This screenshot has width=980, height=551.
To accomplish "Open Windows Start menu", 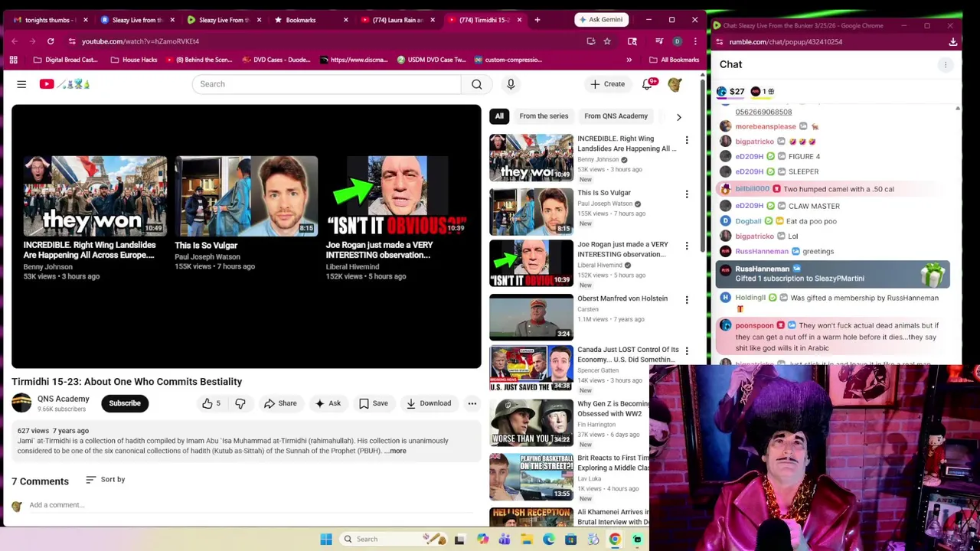I will (326, 540).
